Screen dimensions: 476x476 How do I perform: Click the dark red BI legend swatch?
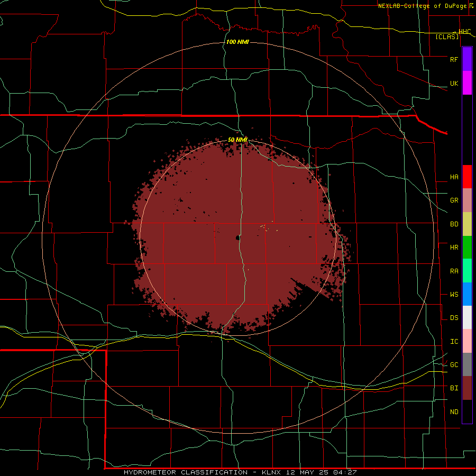coord(467,388)
